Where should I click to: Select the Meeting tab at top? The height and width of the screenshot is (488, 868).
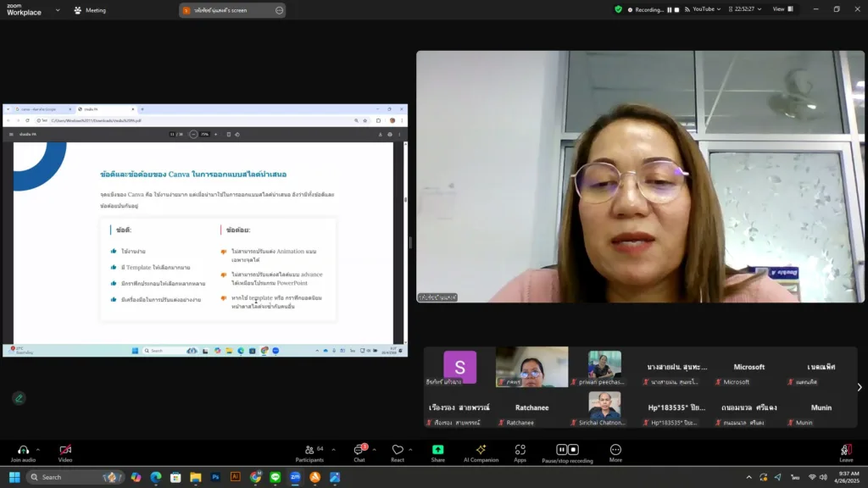tap(90, 10)
